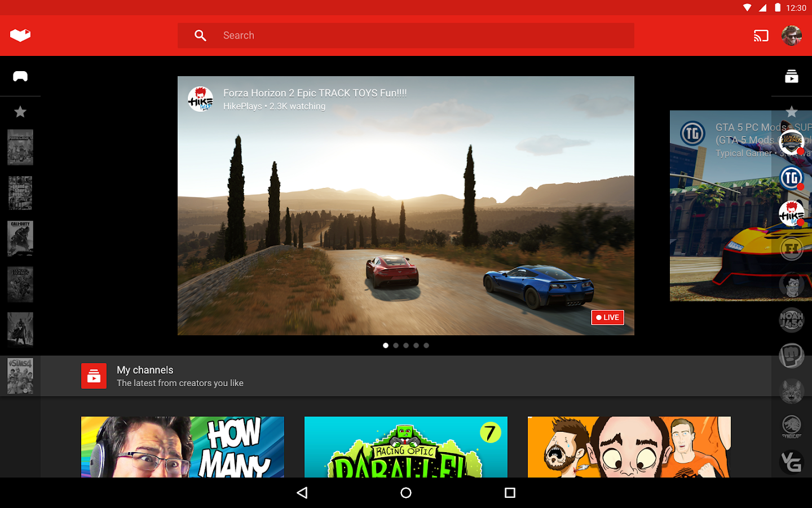
Task: Open the user profile avatar
Action: [792, 36]
